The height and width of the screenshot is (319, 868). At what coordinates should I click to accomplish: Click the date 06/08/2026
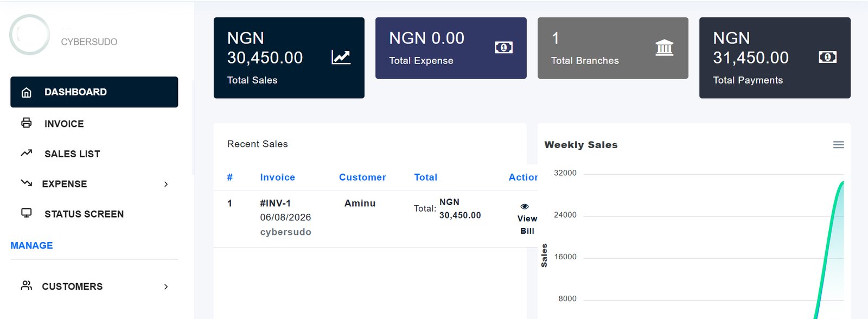(x=285, y=218)
